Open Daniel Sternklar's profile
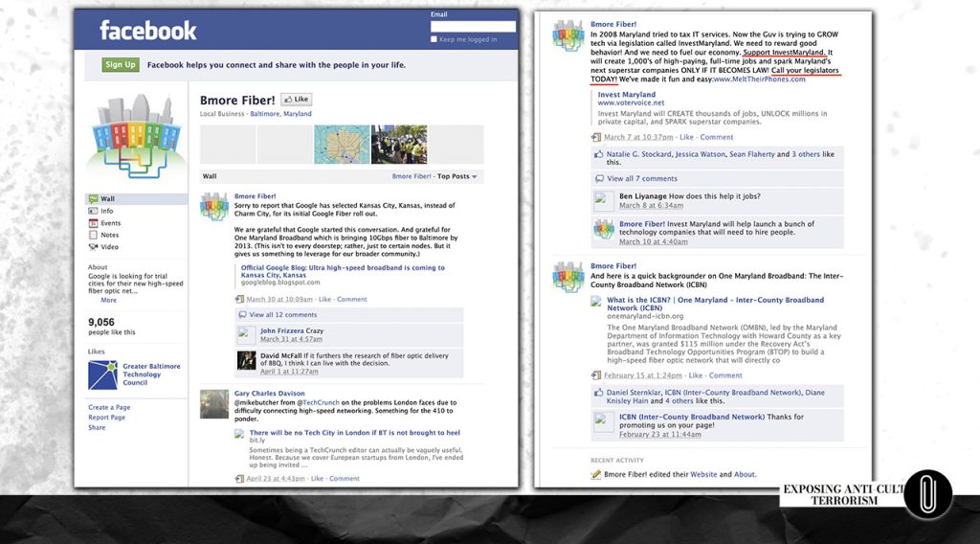Viewport: 980px width, 544px height. pos(634,393)
